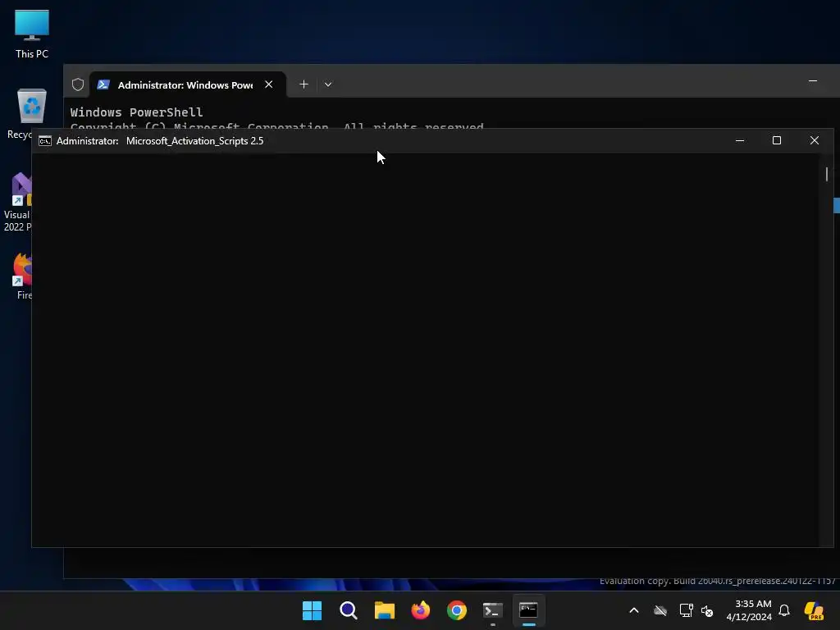Close the Microsoft_Activation_Scripts window
The width and height of the screenshot is (840, 630).
point(815,140)
